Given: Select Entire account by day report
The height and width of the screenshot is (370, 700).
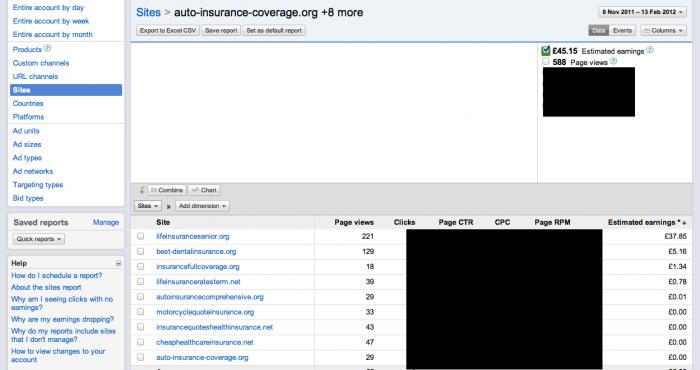Looking at the screenshot, I should click(48, 8).
